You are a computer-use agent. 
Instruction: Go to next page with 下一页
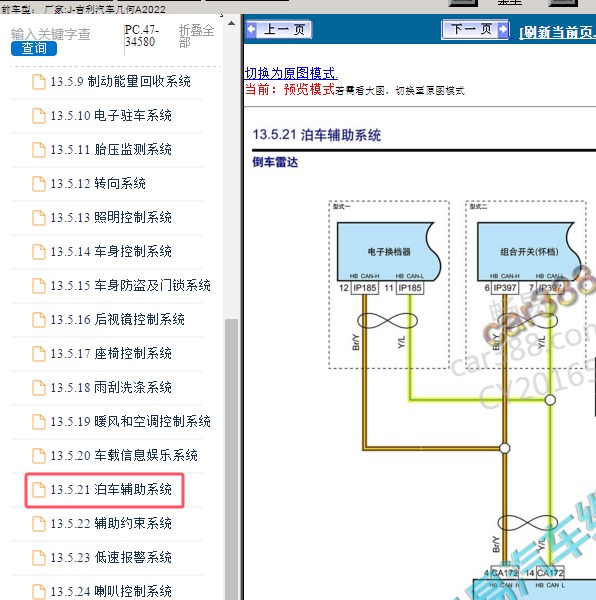[475, 29]
